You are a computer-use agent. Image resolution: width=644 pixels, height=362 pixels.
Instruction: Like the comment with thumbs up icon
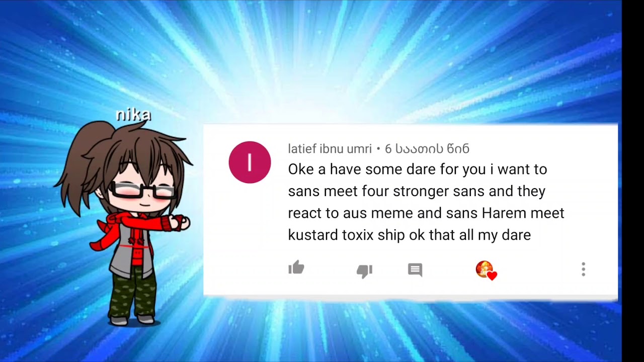(x=296, y=267)
